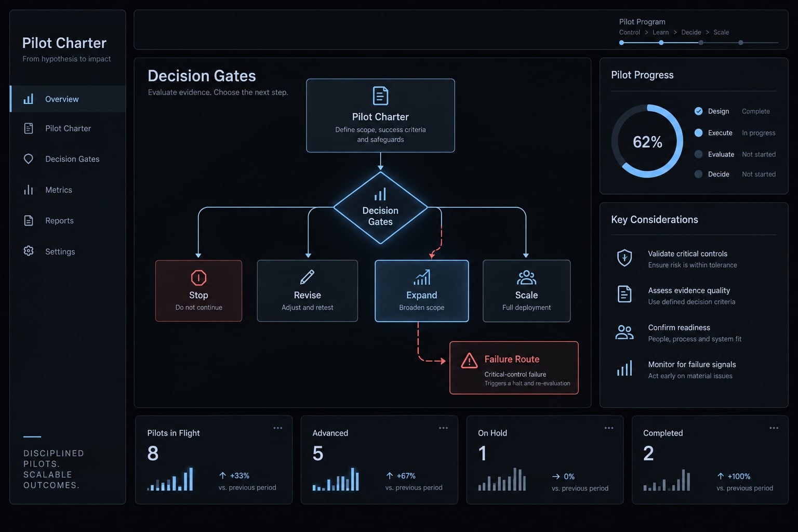
Task: Select the Design complete checkmark indicator
Action: pos(698,111)
